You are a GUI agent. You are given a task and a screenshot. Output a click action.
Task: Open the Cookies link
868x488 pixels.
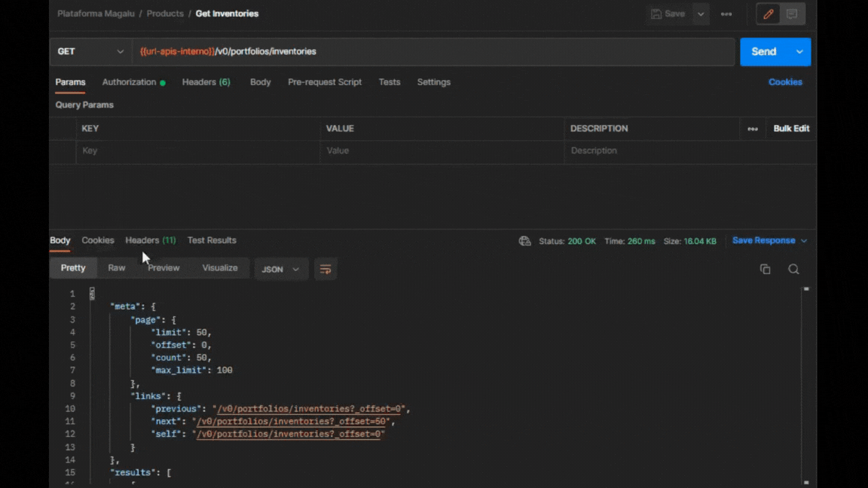785,82
